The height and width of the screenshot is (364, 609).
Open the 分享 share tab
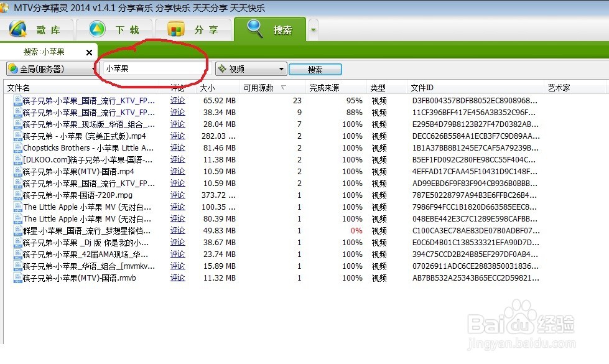(193, 29)
